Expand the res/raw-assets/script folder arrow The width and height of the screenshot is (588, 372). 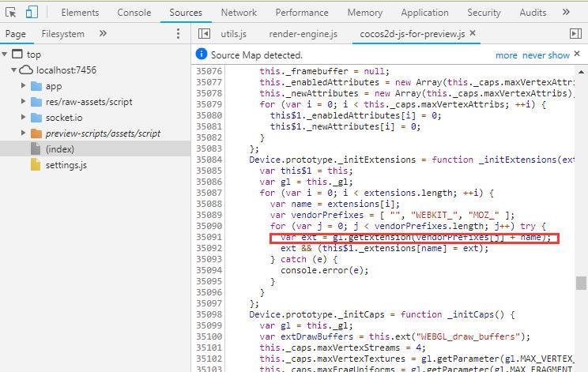(23, 102)
